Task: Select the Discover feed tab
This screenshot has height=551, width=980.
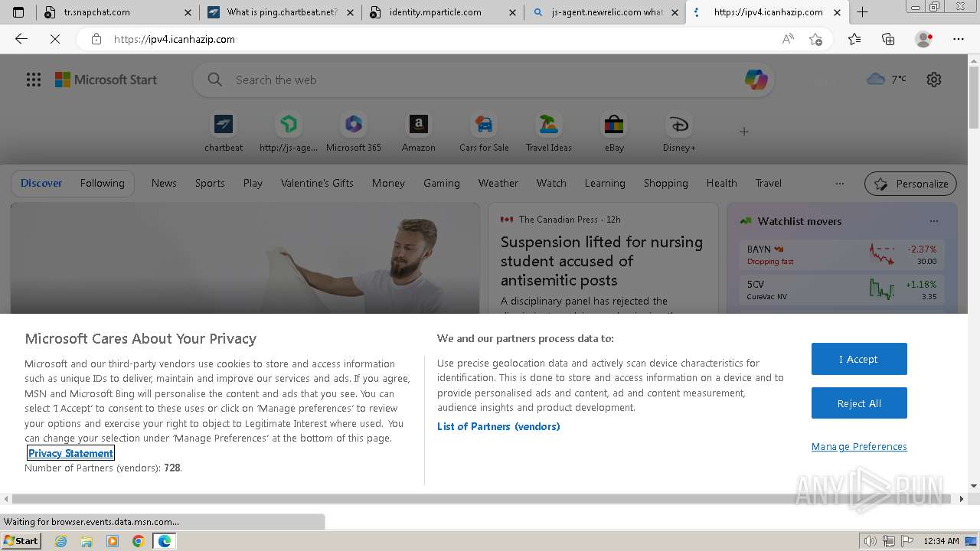Action: pos(41,183)
